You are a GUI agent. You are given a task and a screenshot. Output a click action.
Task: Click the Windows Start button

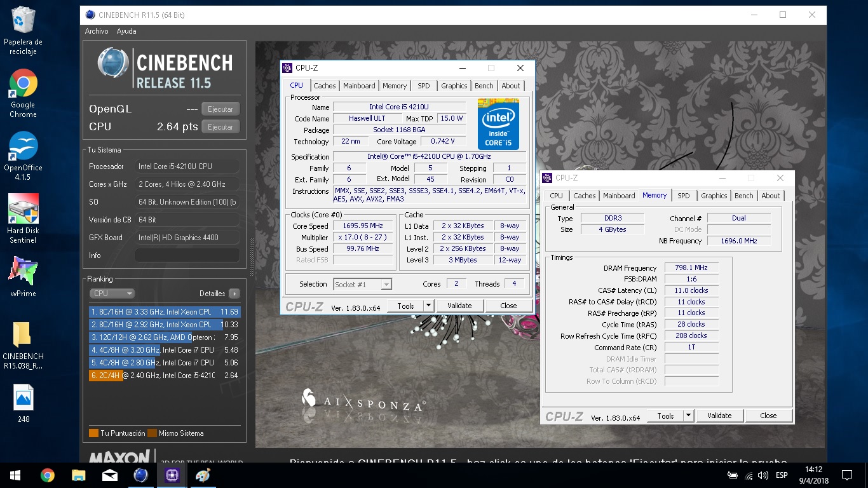click(x=15, y=475)
